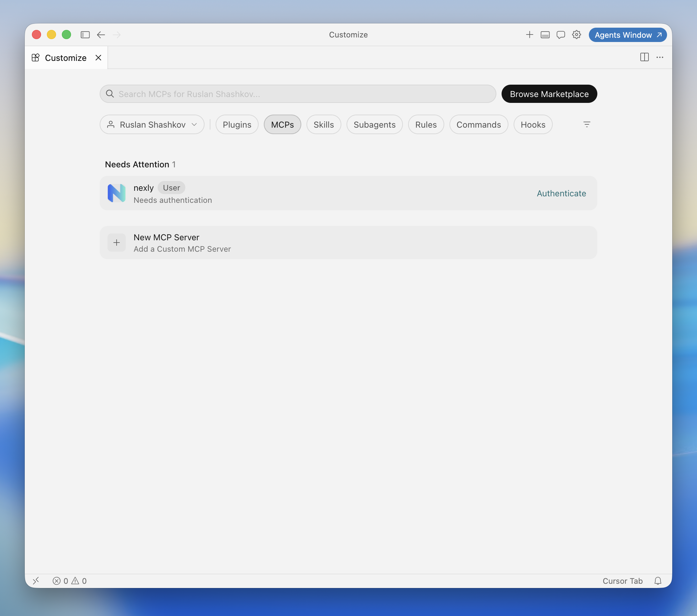Open the more actions ellipsis menu
Image resolution: width=697 pixels, height=616 pixels.
click(x=660, y=57)
